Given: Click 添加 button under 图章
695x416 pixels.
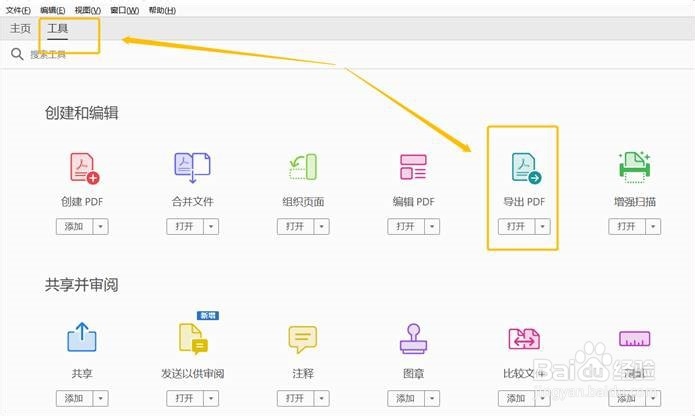Looking at the screenshot, I should (406, 398).
